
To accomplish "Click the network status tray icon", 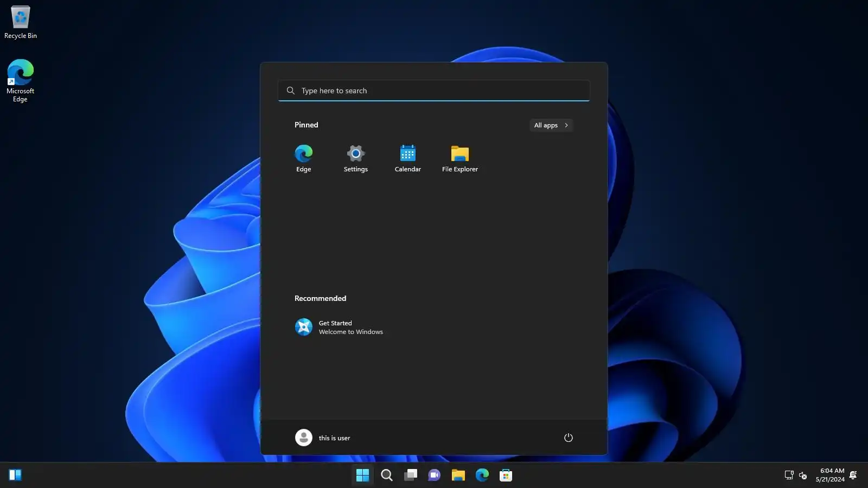I will [789, 476].
